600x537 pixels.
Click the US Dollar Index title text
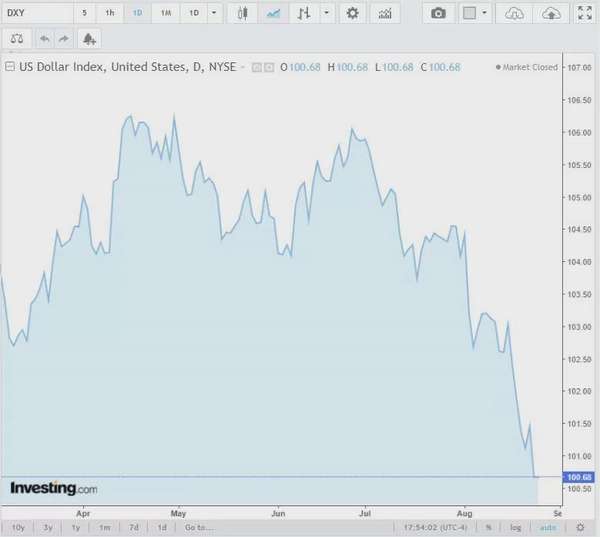click(x=127, y=67)
